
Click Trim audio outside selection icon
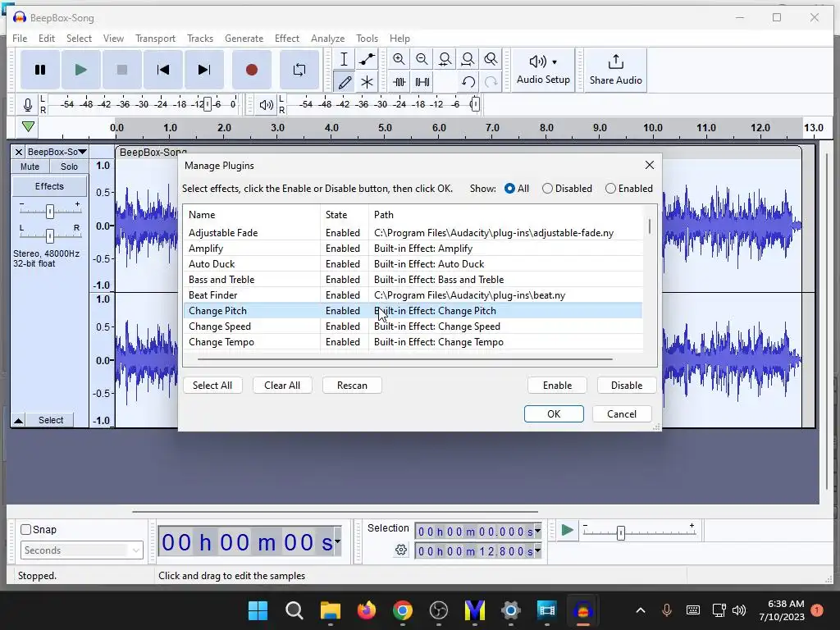399,82
